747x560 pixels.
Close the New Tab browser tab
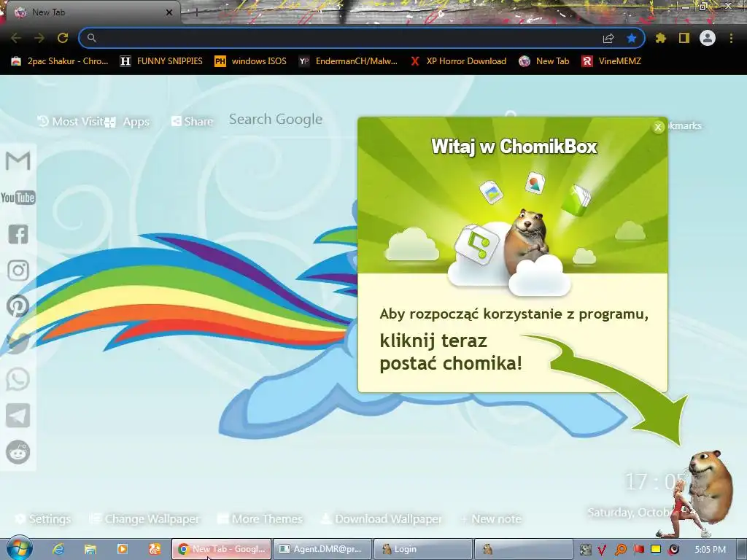tap(169, 12)
